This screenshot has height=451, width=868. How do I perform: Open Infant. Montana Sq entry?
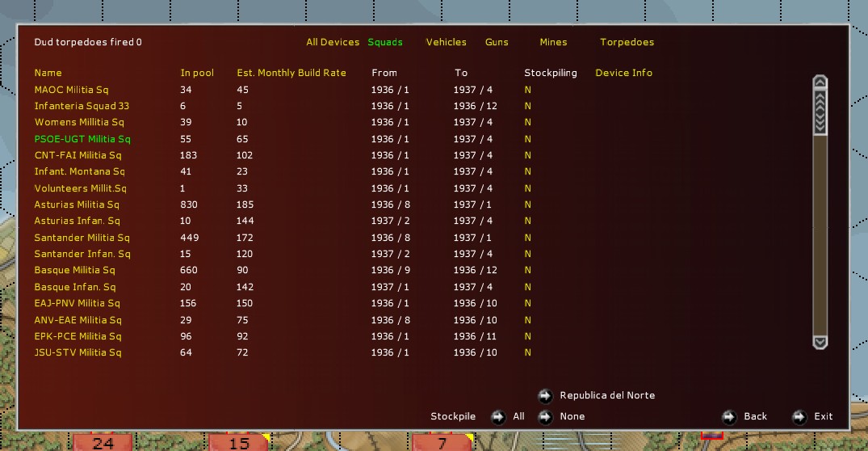[80, 172]
